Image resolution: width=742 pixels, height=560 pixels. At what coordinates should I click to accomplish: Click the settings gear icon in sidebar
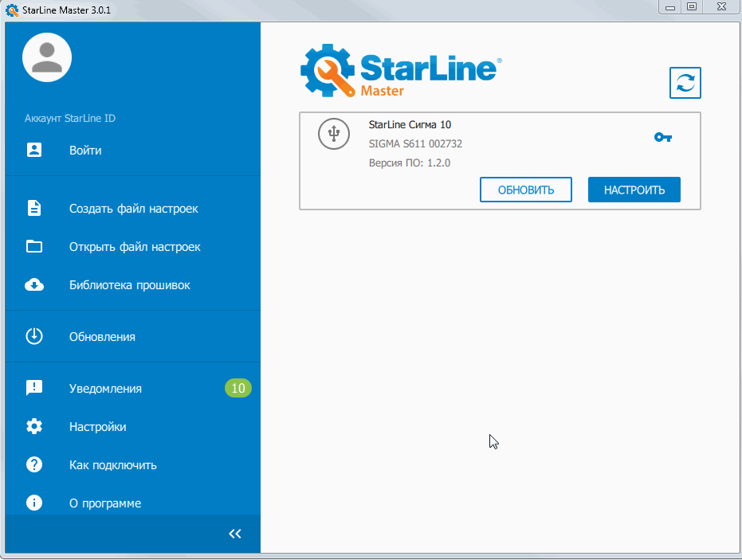(x=34, y=427)
